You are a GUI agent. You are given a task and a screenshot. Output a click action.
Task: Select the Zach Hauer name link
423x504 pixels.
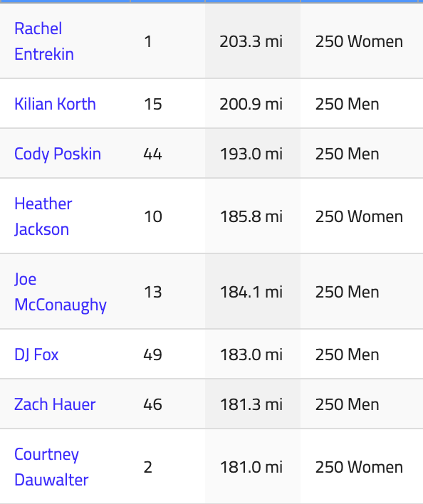point(55,404)
